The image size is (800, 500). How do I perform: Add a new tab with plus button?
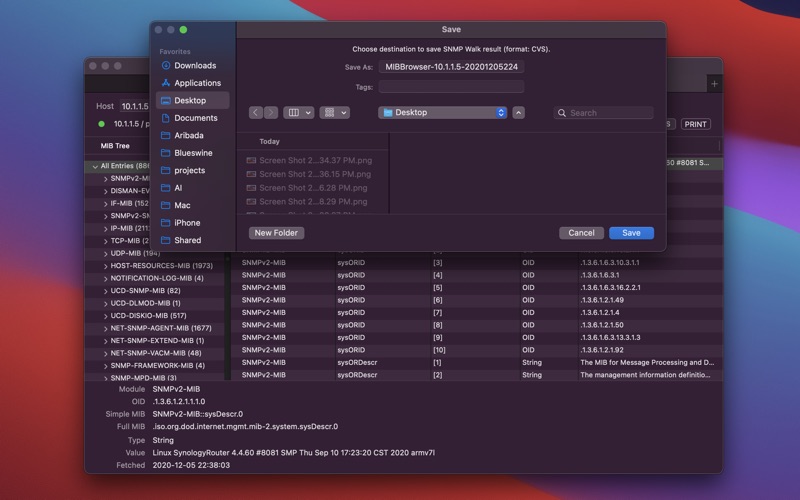tap(714, 84)
